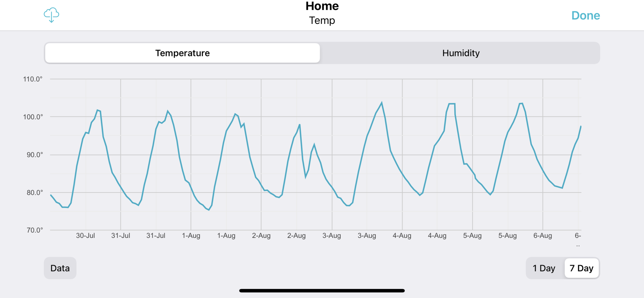Click the 70.0° axis label
The width and height of the screenshot is (644, 298).
(35, 230)
